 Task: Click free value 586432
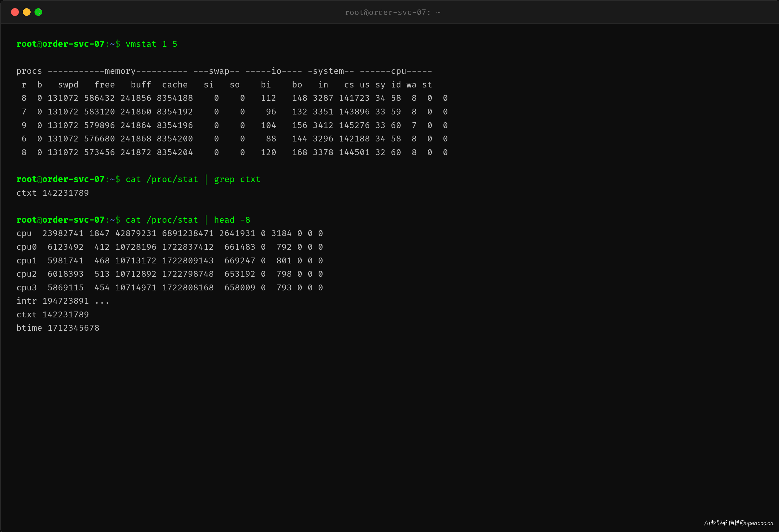click(x=99, y=98)
